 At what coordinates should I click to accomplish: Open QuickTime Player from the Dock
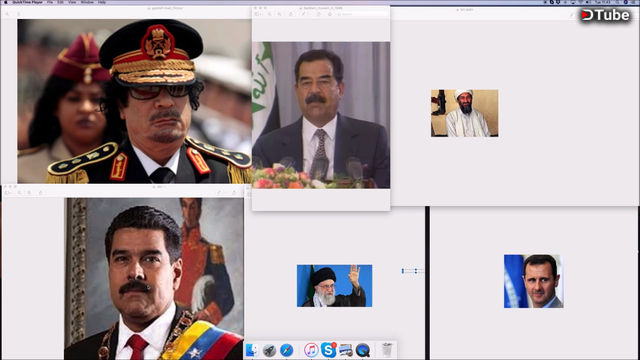click(363, 350)
